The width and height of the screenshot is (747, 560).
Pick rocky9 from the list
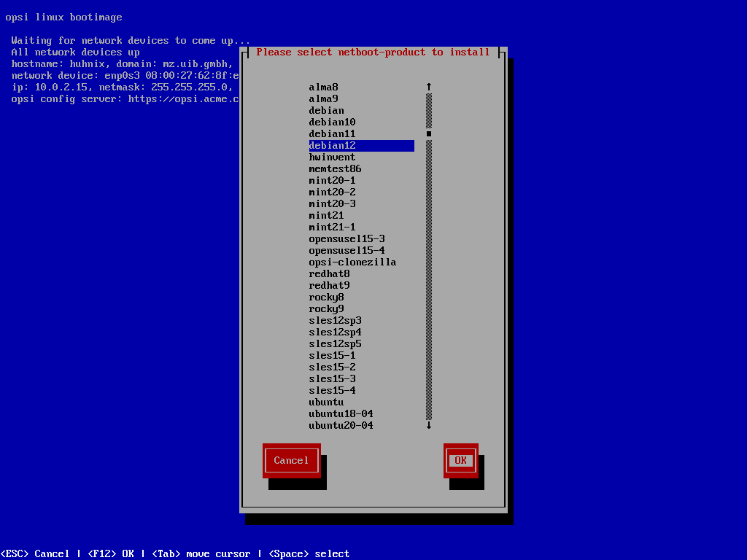click(362, 308)
